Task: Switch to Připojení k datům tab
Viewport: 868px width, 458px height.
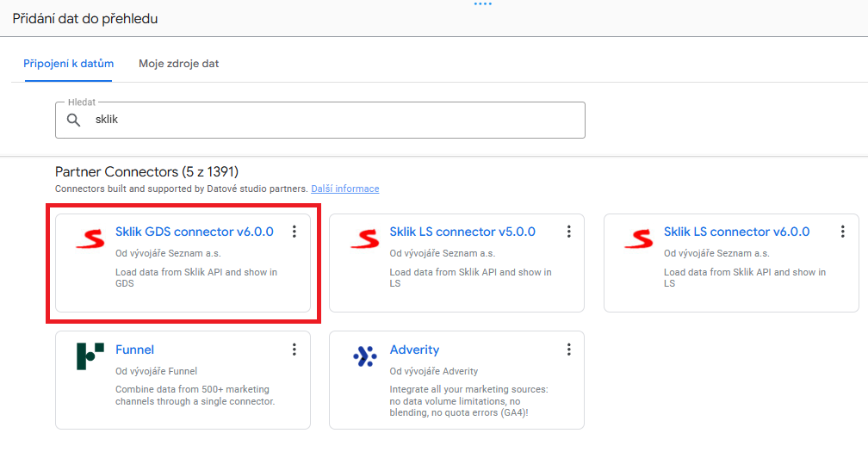Action: tap(69, 64)
